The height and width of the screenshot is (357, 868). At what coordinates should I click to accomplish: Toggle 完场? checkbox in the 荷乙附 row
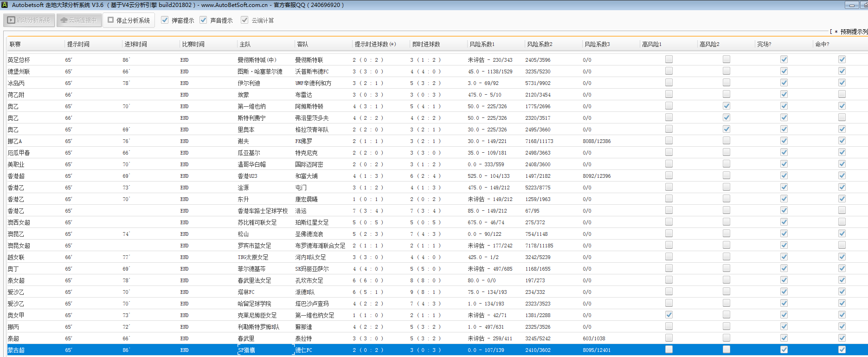tap(784, 94)
